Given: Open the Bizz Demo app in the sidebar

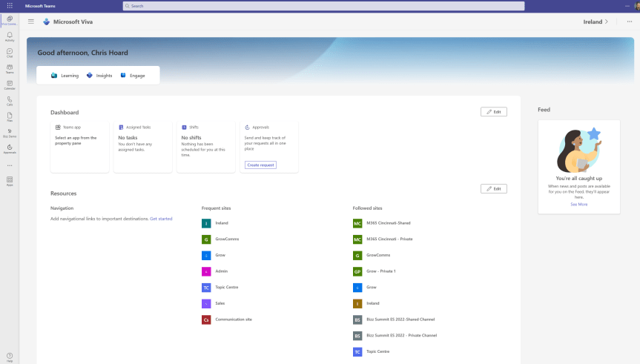Looking at the screenshot, I should (10, 133).
